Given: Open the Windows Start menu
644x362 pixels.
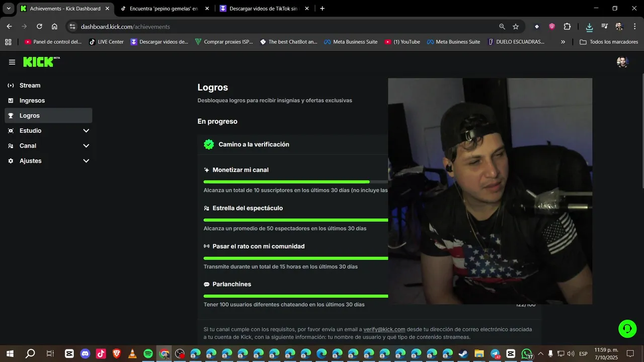Looking at the screenshot, I should coord(10,354).
